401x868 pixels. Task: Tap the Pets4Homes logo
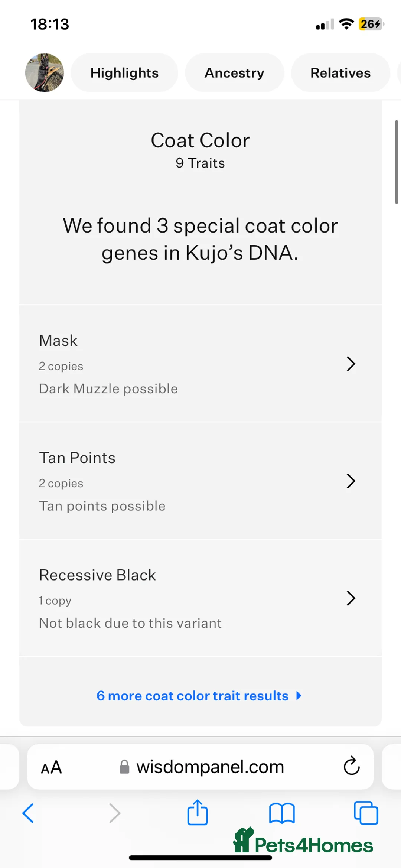pyautogui.click(x=303, y=842)
